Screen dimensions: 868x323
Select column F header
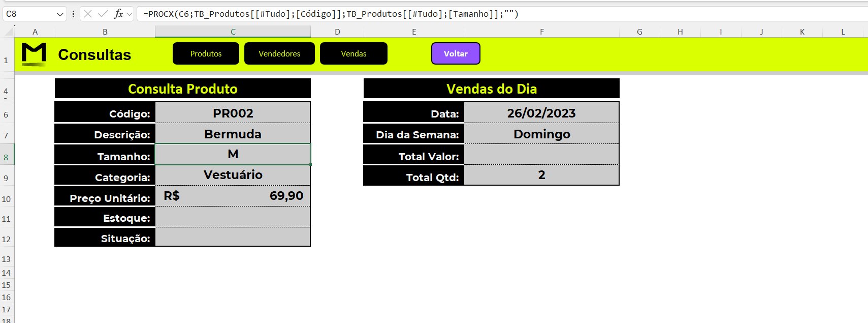(x=542, y=32)
